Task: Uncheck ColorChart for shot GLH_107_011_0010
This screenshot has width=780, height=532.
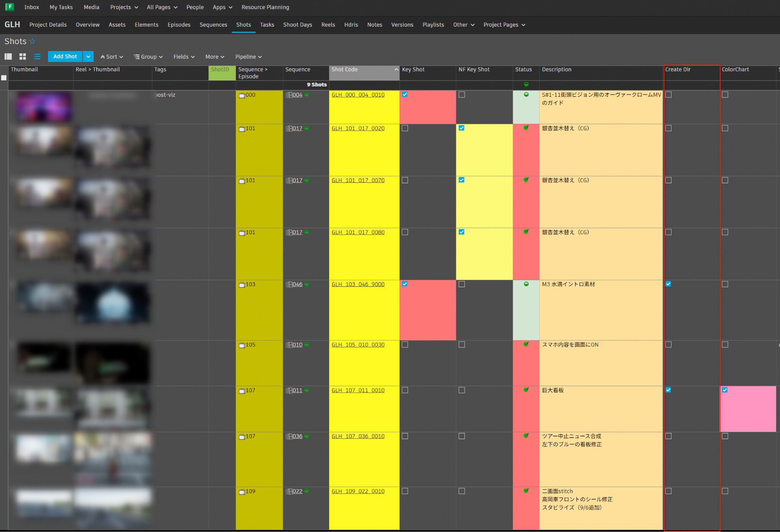Action: tap(725, 390)
